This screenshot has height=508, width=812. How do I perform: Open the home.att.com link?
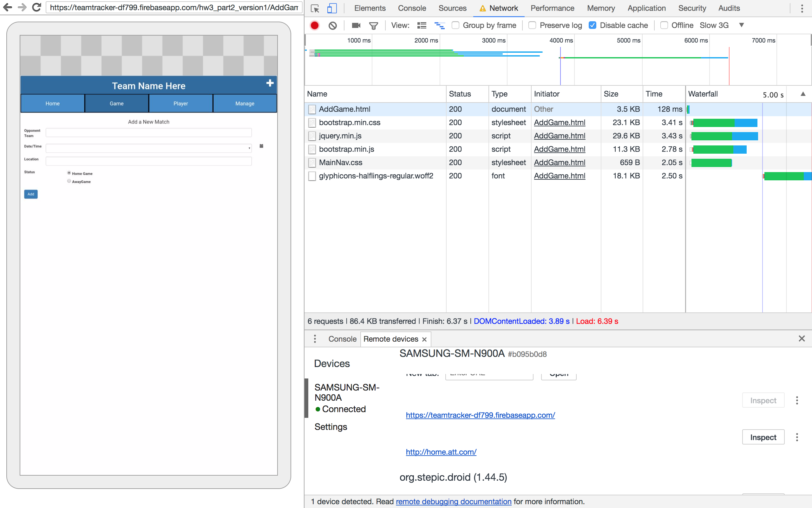point(441,452)
